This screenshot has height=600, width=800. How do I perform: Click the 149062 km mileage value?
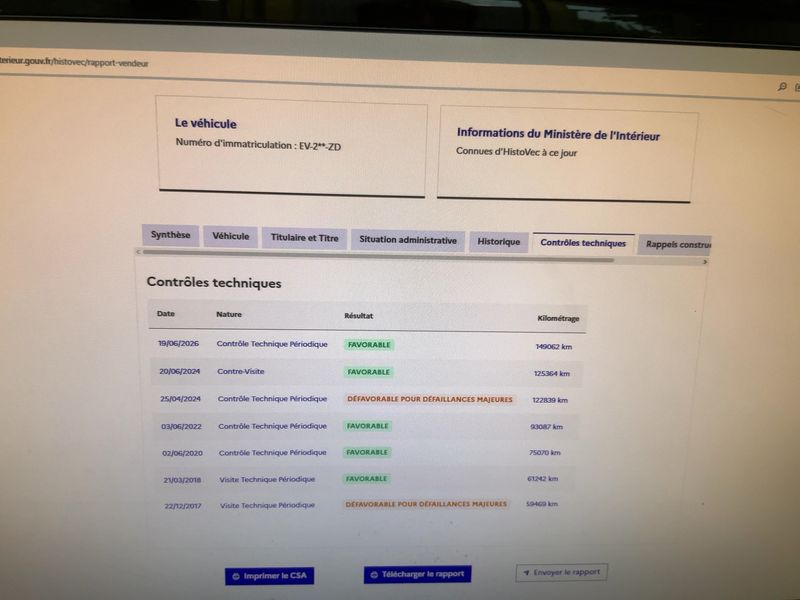click(x=554, y=347)
